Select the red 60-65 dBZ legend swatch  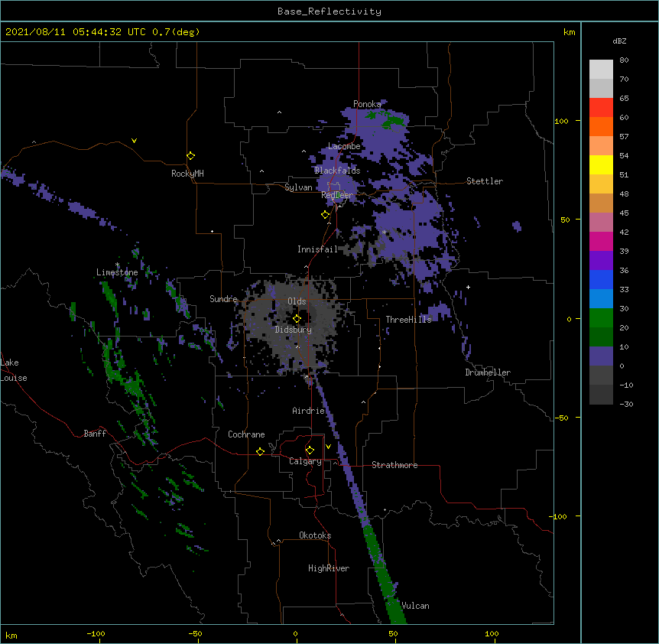(x=601, y=108)
